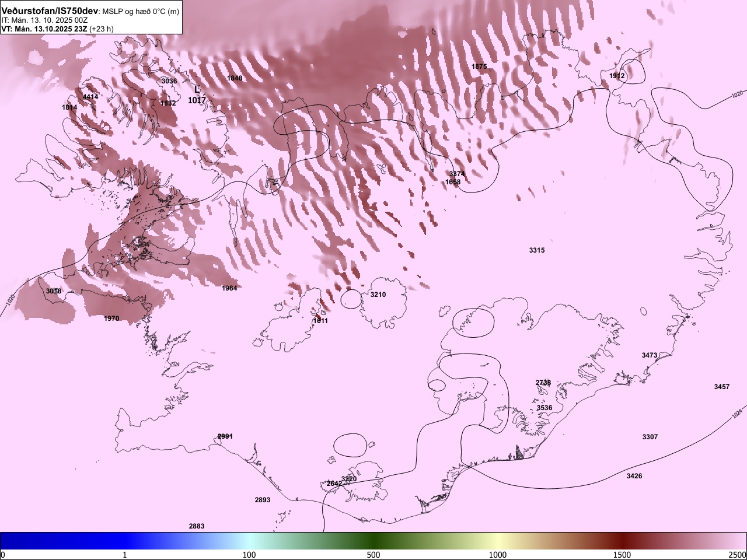747x560 pixels.
Task: Click the valid time line 'VT: Mán. 13.10.2025 23Z'
Action: point(44,29)
